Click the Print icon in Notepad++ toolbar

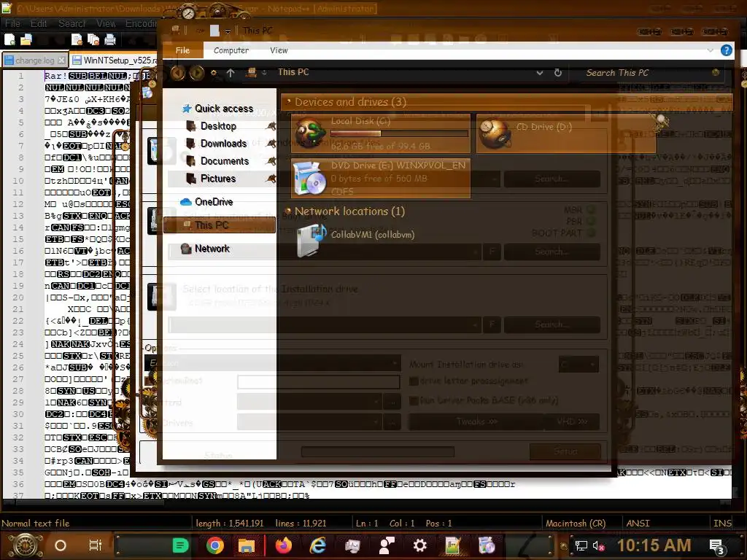110,40
